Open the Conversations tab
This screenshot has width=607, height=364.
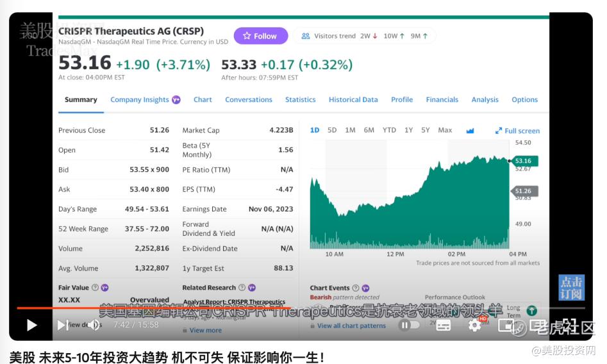[x=249, y=99]
